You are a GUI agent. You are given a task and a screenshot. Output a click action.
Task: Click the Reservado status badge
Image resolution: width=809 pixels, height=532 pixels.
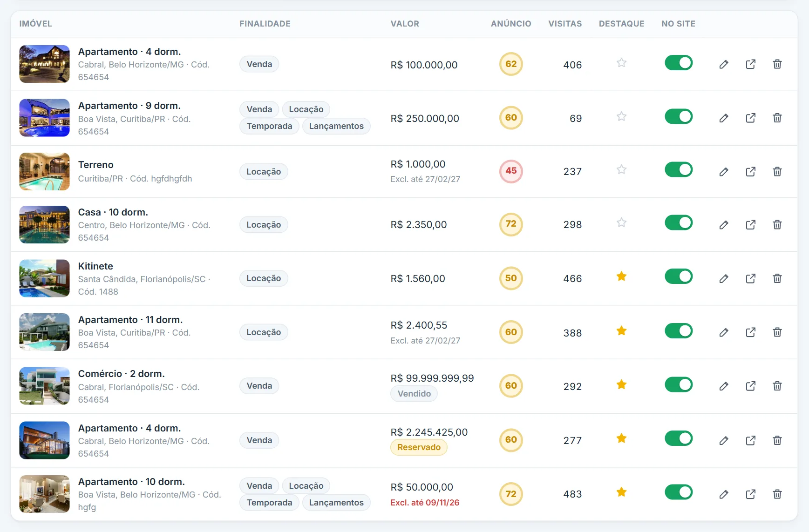(419, 447)
